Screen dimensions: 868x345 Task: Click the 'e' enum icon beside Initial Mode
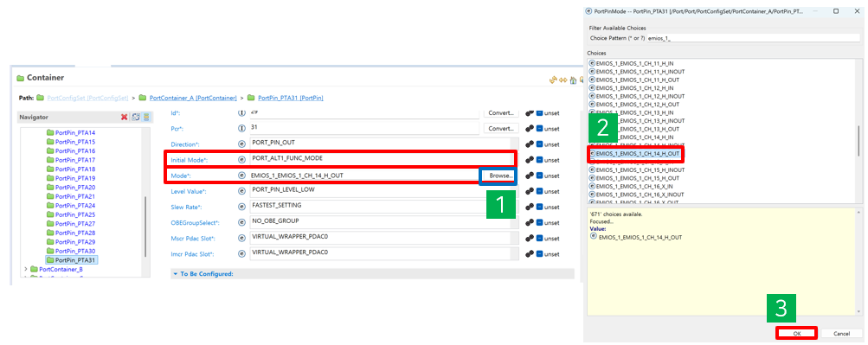pos(241,160)
